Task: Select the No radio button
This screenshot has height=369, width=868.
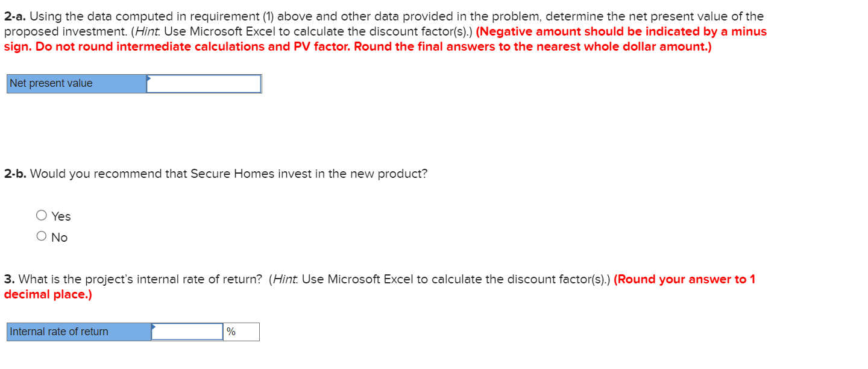Action: (x=42, y=236)
